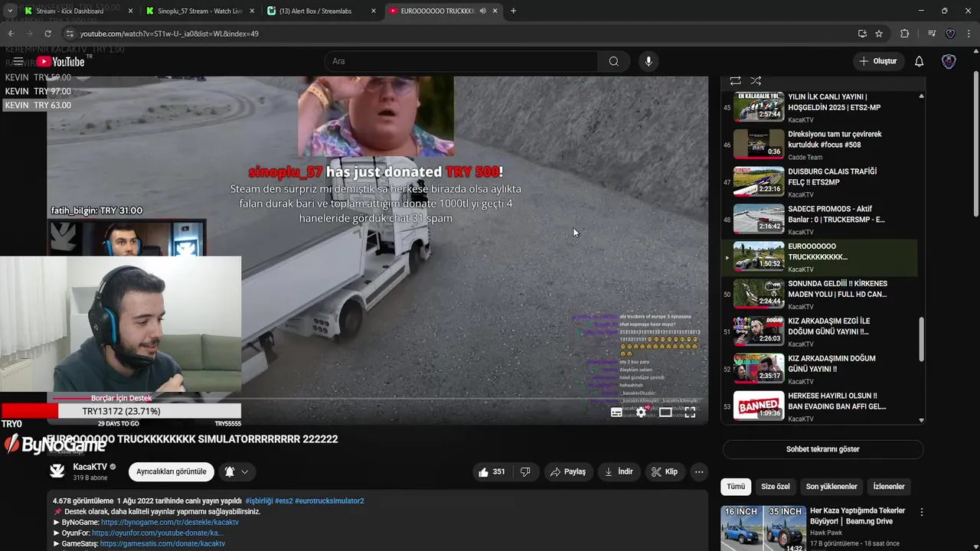The height and width of the screenshot is (551, 980).
Task: Create a clip with Klip scissors
Action: pyautogui.click(x=665, y=472)
